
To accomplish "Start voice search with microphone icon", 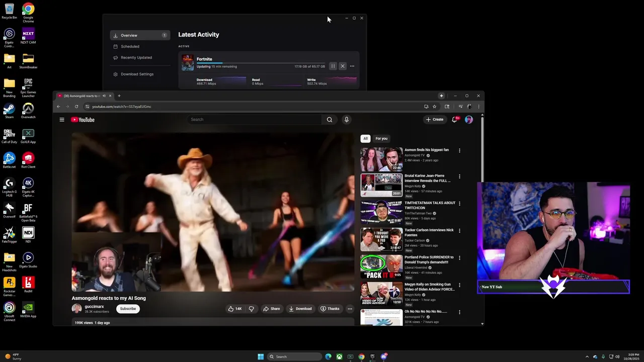I will [346, 119].
